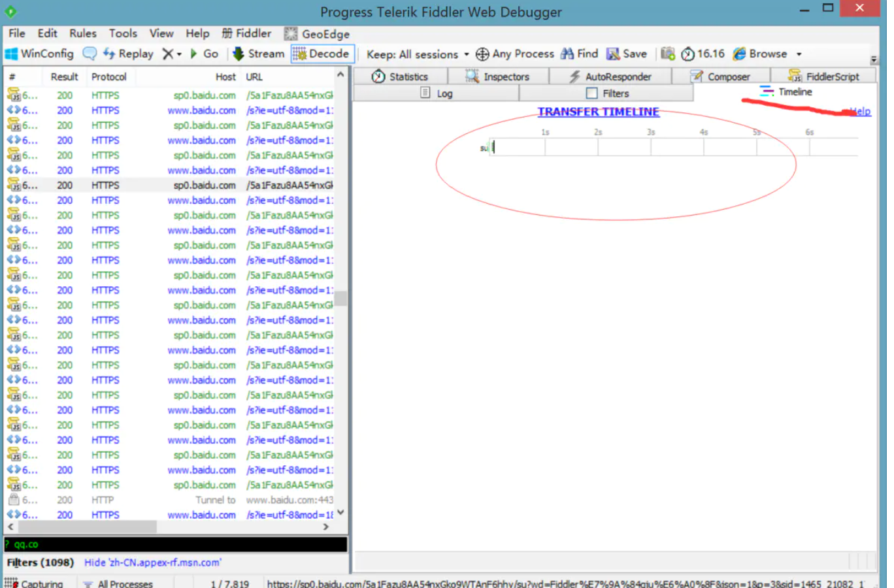Focus the black QuickExec command box
894x588 pixels.
click(176, 544)
